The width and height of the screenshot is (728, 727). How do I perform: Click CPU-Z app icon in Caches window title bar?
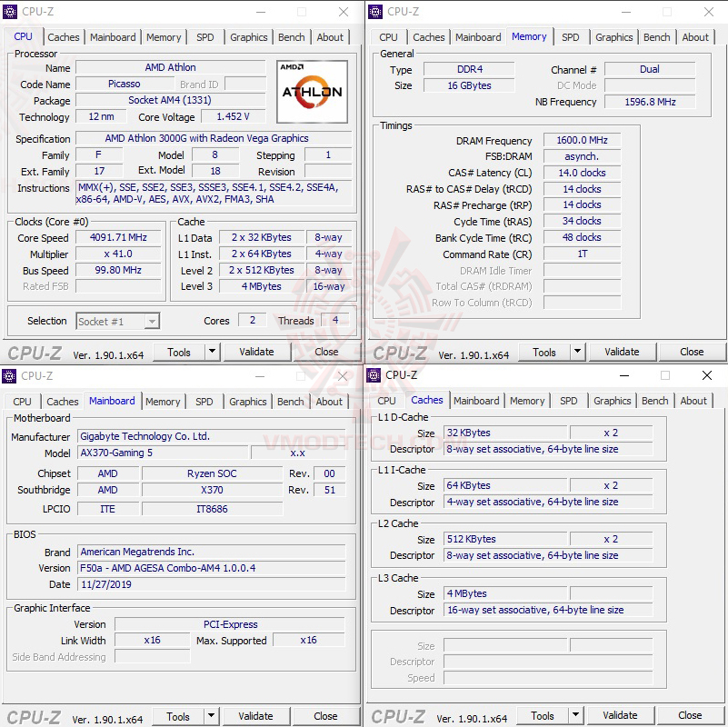tap(374, 374)
